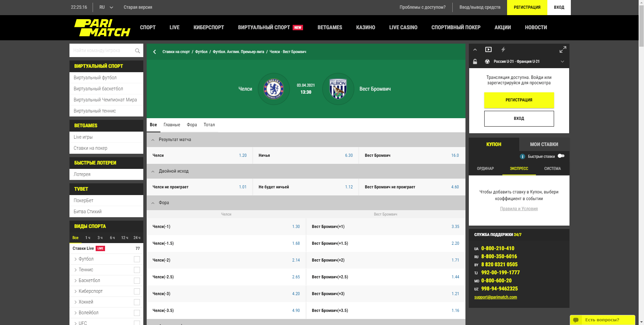Collapse stream panel with up chevron

coord(475,50)
